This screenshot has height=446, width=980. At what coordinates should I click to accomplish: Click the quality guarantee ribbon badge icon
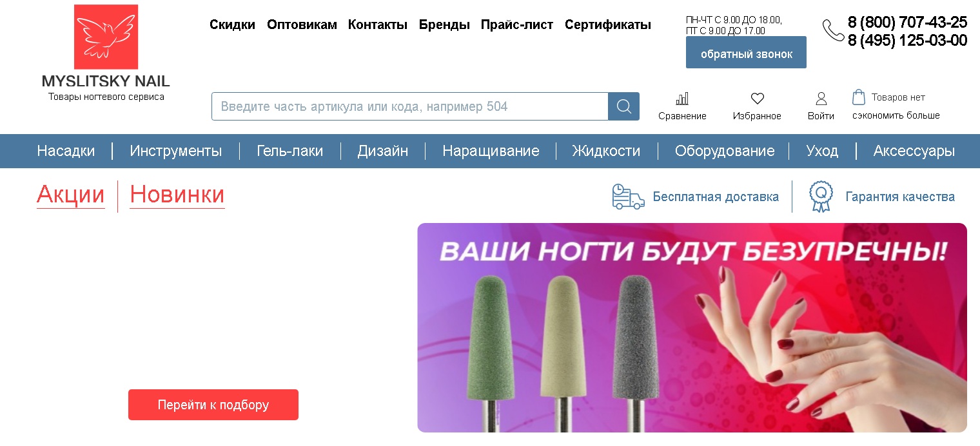tap(821, 197)
